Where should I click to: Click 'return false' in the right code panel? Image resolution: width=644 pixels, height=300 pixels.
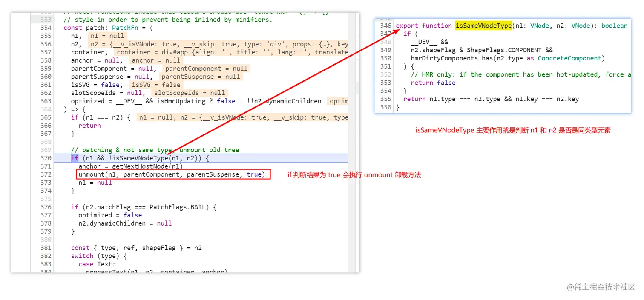tap(433, 83)
